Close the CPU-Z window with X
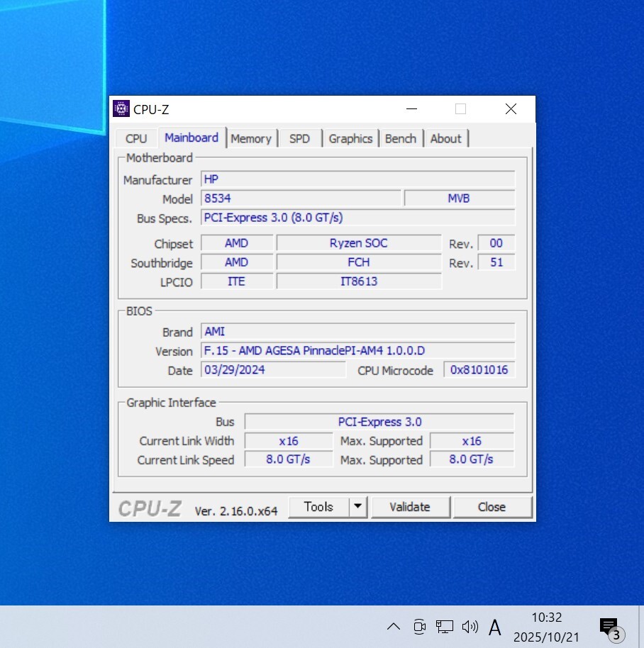Screen dimensions: 644x648 click(x=511, y=109)
